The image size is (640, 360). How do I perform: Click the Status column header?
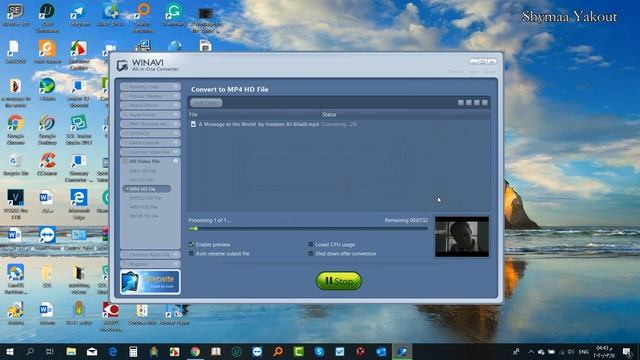point(329,115)
